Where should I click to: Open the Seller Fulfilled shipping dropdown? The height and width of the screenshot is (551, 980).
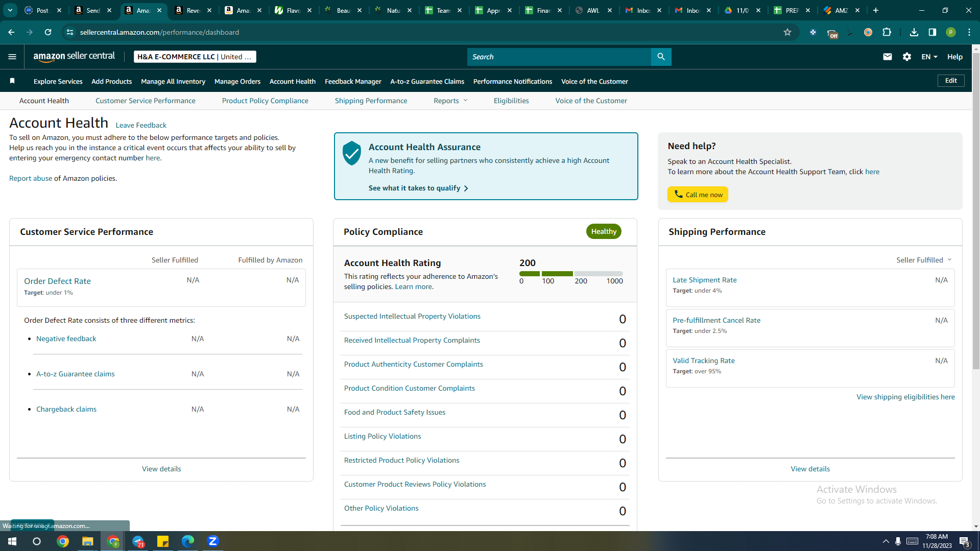pyautogui.click(x=924, y=260)
